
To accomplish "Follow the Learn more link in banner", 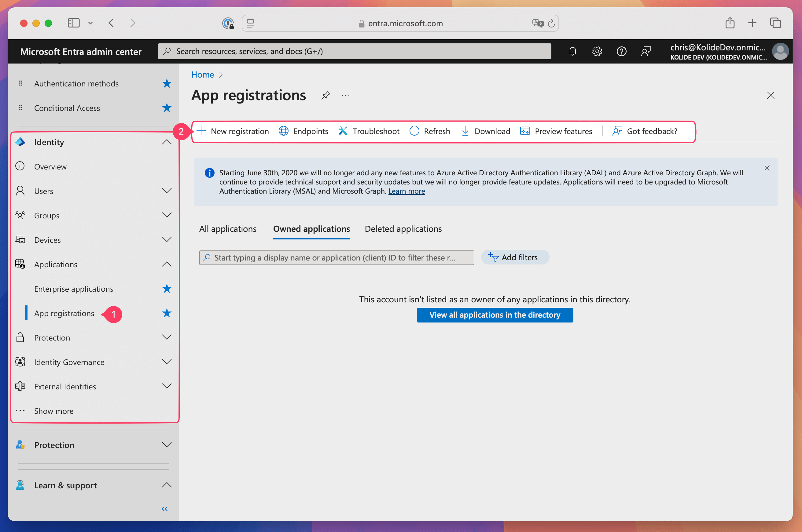I will (x=407, y=191).
